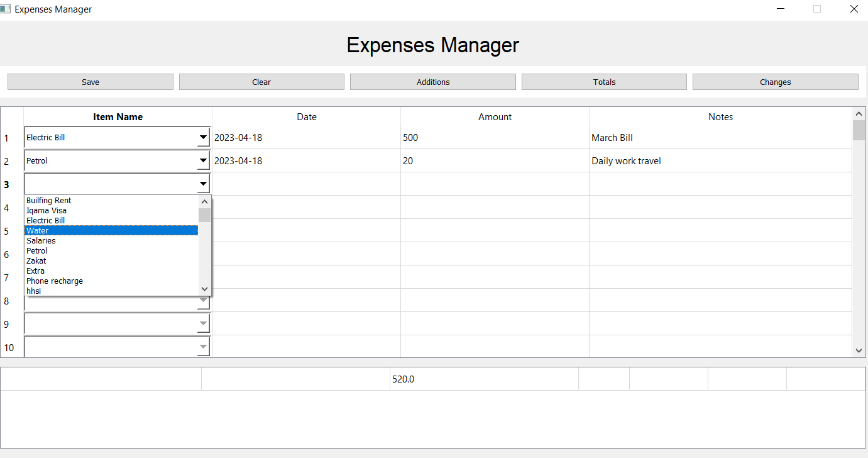
Task: Click the Item Name column header
Action: pos(118,117)
